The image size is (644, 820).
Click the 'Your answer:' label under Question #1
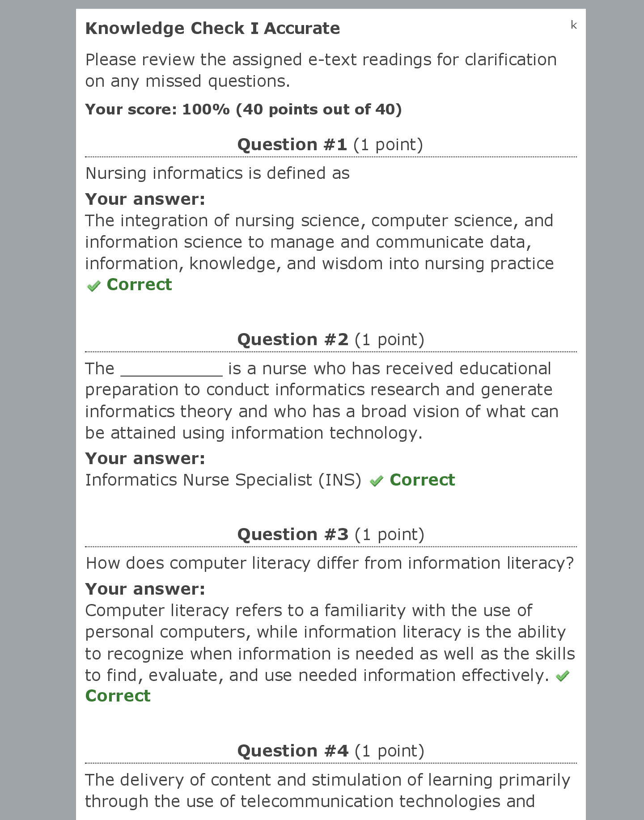[145, 199]
